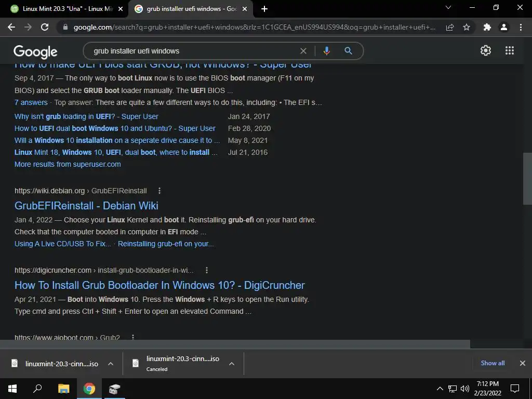532x399 pixels.
Task: Open 'Linux Mint 18, Windows 10, UEFI' result
Action: pos(116,152)
